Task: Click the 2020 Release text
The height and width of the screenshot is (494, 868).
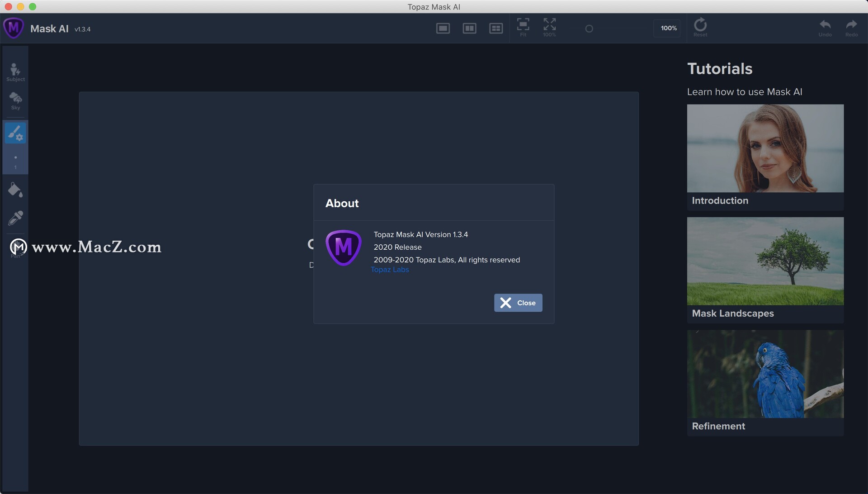Action: [x=397, y=247]
